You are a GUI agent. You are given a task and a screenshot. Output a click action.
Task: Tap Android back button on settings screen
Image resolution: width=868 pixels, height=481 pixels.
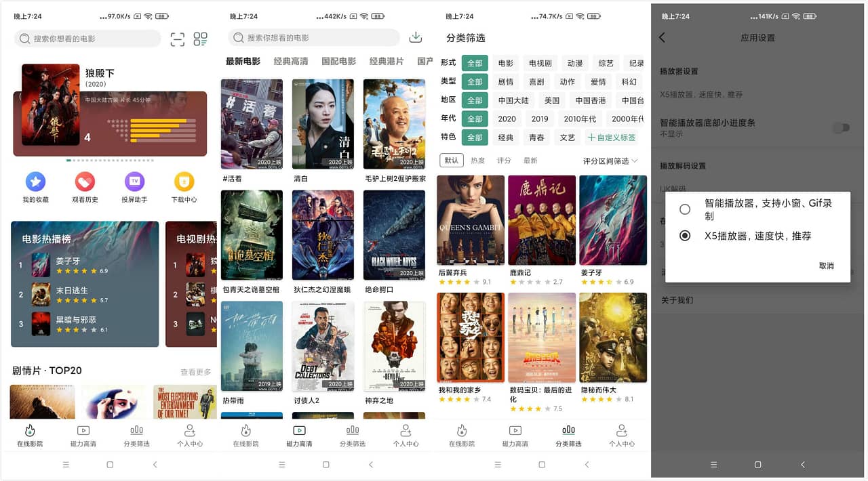tap(802, 465)
